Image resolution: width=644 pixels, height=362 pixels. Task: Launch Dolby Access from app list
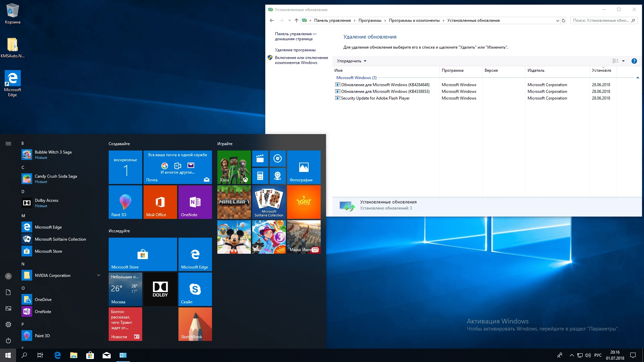click(60, 203)
